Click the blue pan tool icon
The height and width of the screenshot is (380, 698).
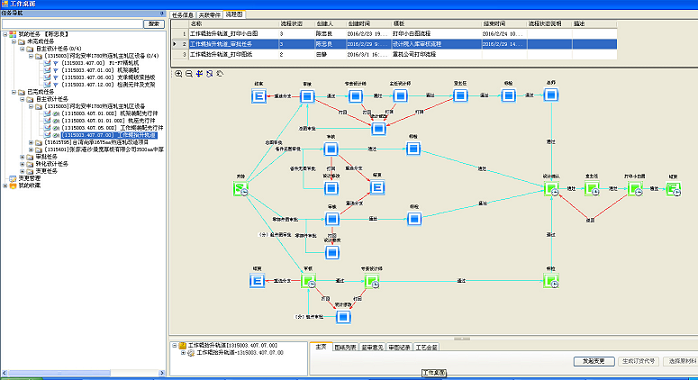coord(199,74)
